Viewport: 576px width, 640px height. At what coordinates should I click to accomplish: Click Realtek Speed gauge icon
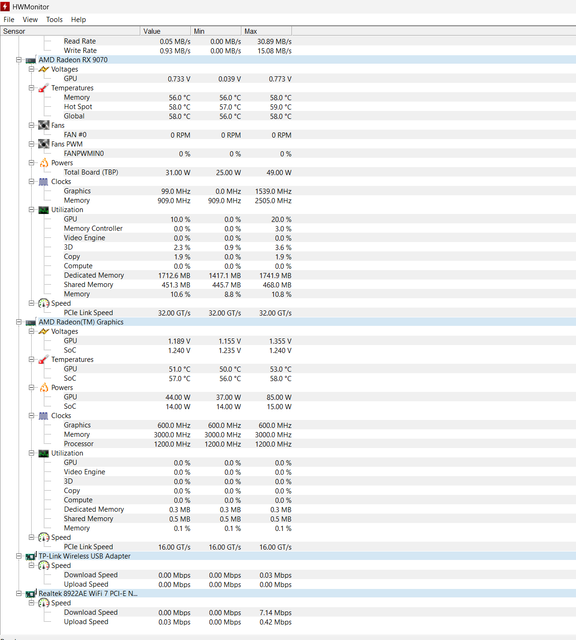click(x=43, y=603)
